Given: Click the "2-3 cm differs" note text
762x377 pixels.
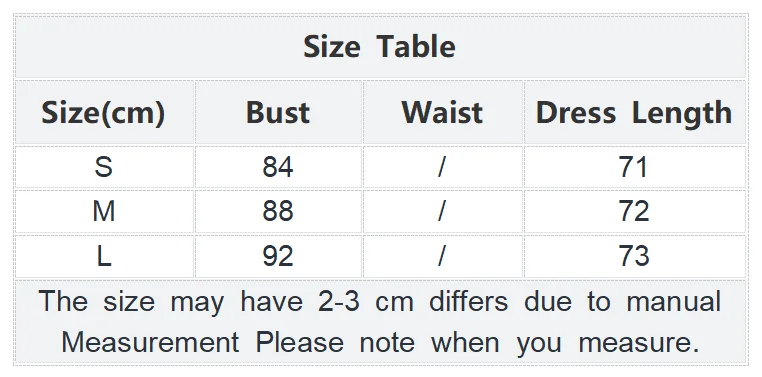Looking at the screenshot, I should coord(413,301).
